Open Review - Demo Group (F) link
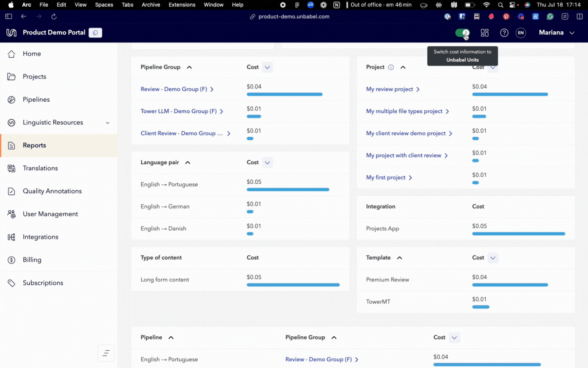The width and height of the screenshot is (588, 368). (x=177, y=89)
